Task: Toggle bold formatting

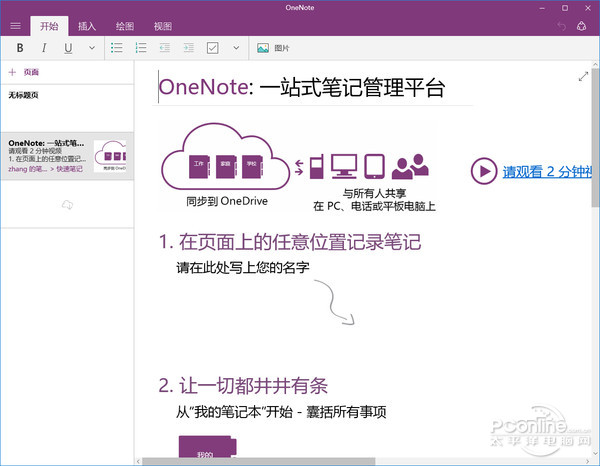Action: point(20,48)
